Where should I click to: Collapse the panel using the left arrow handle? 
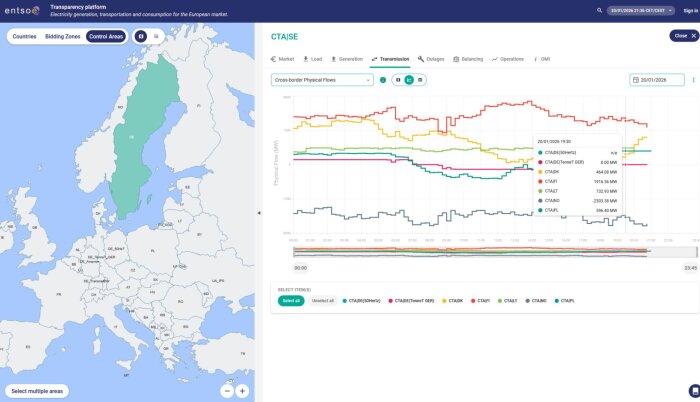[259, 213]
